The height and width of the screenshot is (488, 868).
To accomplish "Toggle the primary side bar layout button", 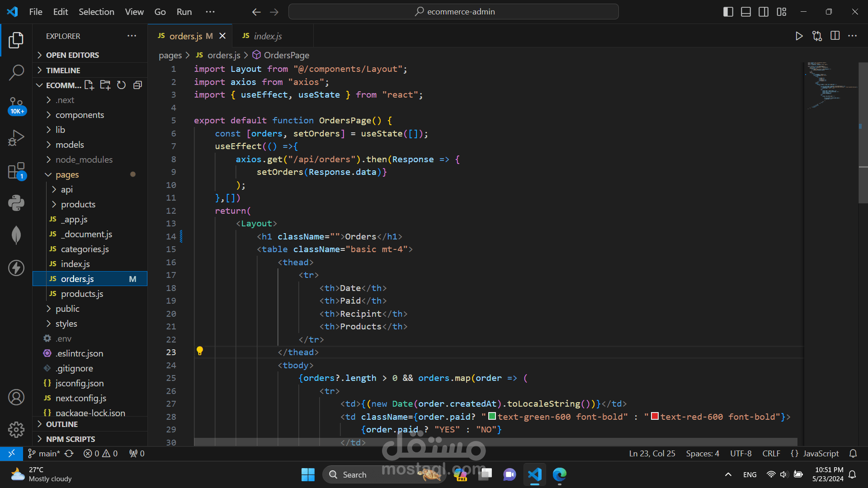I will pyautogui.click(x=728, y=12).
